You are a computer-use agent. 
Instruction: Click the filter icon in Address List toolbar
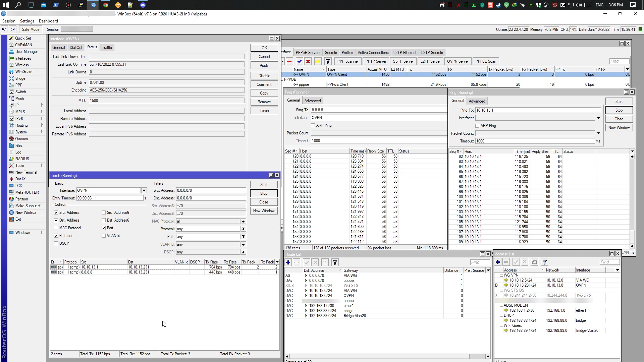click(545, 262)
